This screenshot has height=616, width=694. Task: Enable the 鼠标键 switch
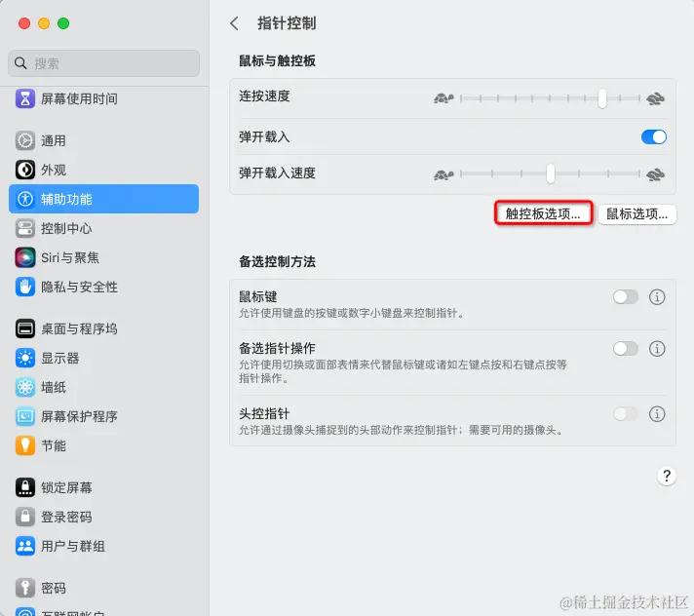(x=626, y=297)
